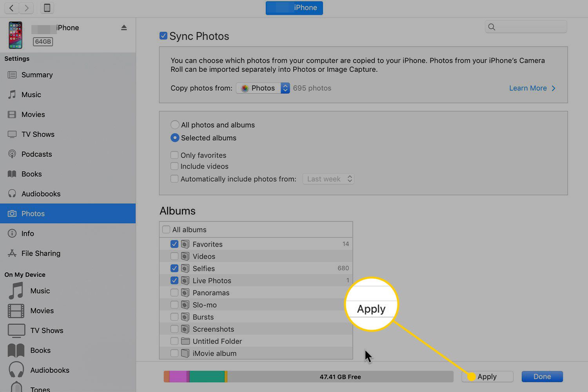Click the search input field
The image size is (588, 392).
click(x=526, y=27)
